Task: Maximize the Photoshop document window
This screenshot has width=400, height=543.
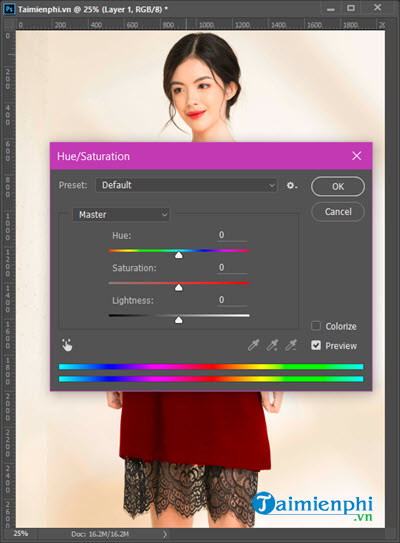Action: (351, 8)
